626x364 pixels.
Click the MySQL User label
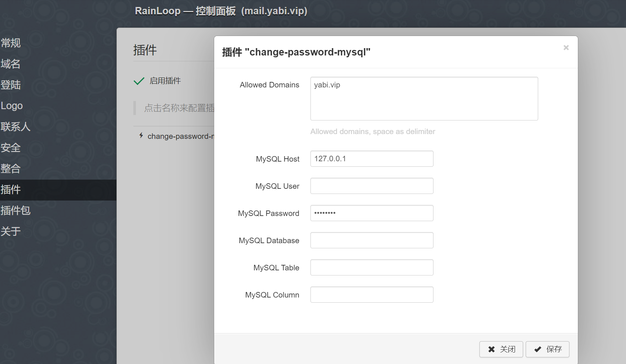click(277, 186)
